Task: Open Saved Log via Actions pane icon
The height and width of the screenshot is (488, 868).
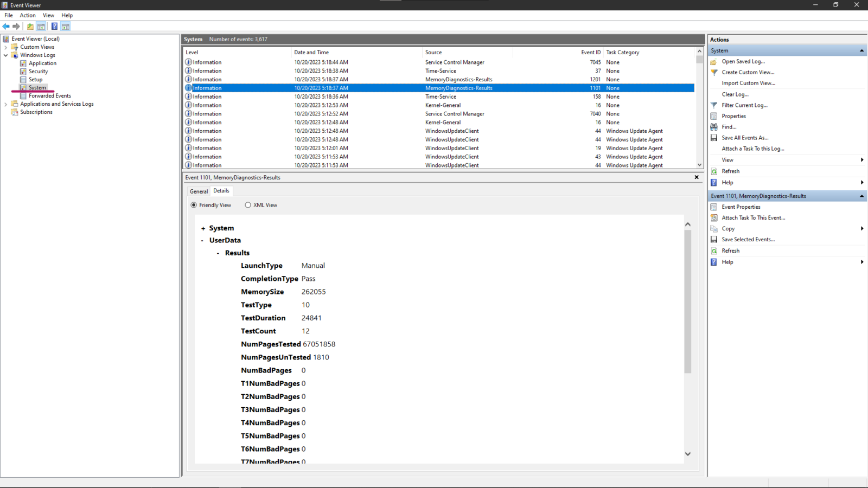Action: [714, 61]
